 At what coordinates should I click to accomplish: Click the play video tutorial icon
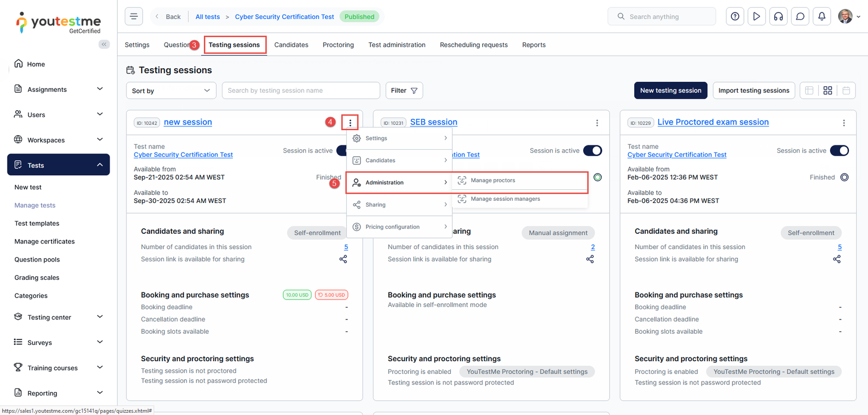[x=756, y=17]
